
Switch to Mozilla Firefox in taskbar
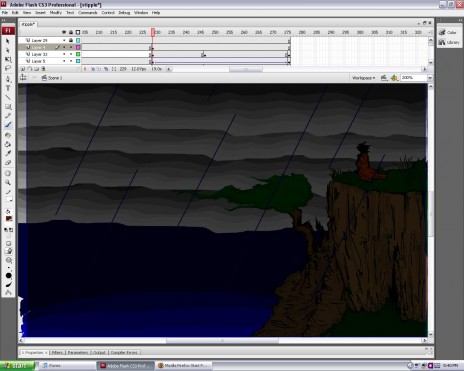183,366
